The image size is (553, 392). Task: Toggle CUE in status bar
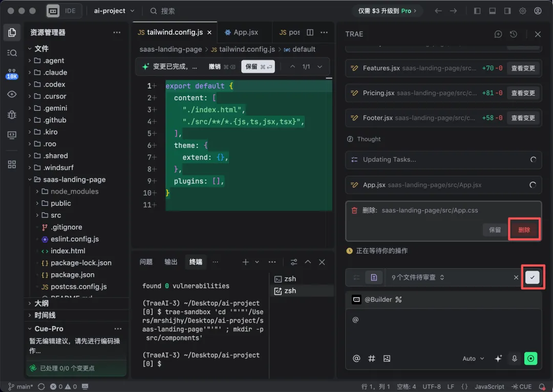[522, 387]
